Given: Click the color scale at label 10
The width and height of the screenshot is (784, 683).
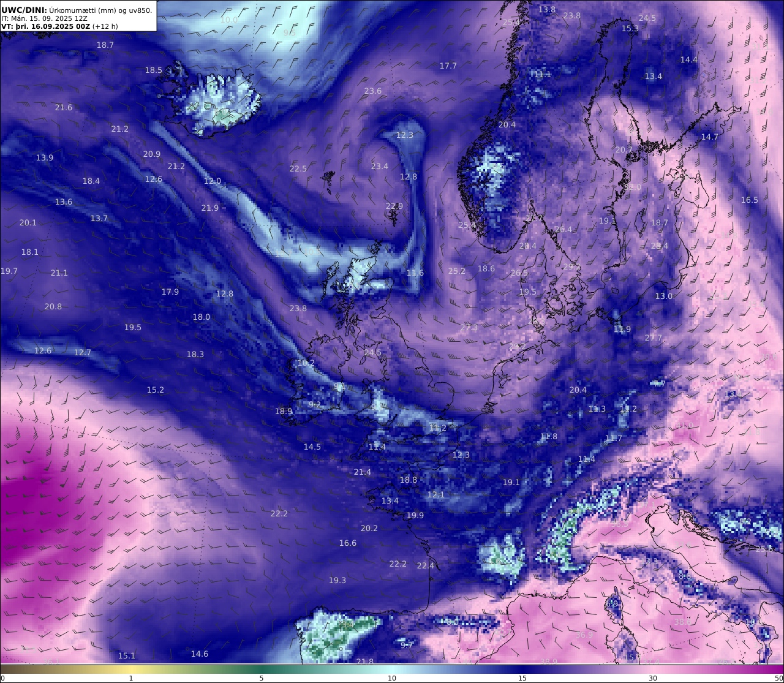Looking at the screenshot, I should (x=392, y=678).
